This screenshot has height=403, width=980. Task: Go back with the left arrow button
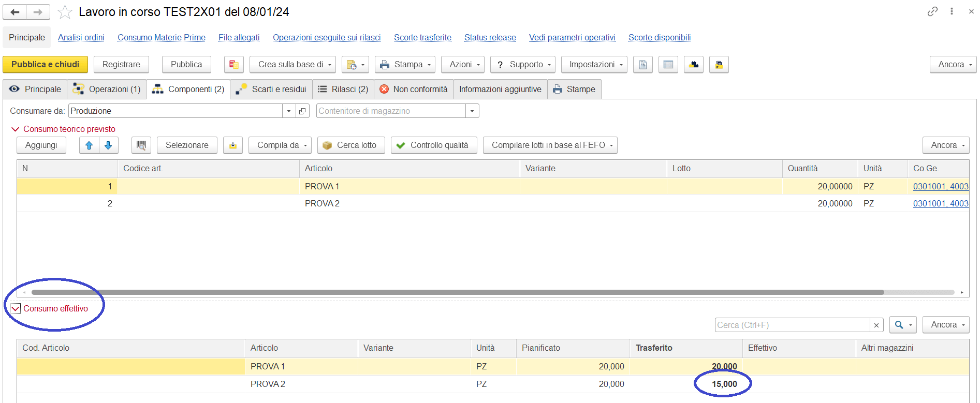pos(14,12)
